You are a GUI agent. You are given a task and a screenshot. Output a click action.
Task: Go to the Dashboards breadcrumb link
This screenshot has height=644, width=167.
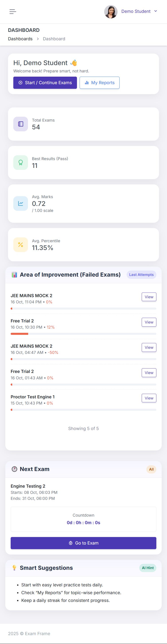coord(20,39)
